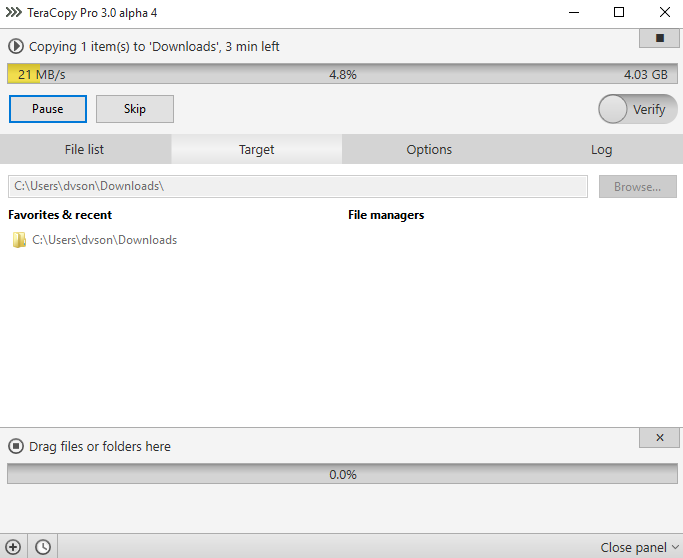
Task: Toggle the Verify switch
Action: coord(638,109)
